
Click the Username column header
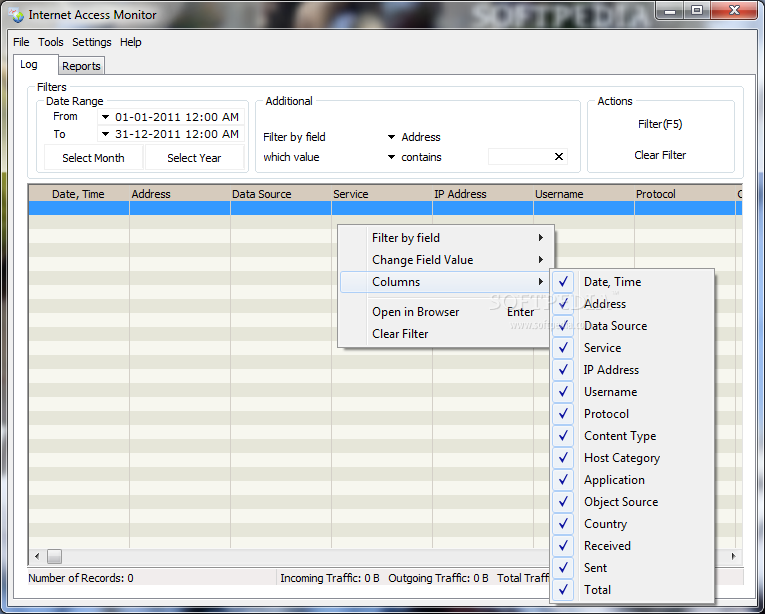[584, 194]
